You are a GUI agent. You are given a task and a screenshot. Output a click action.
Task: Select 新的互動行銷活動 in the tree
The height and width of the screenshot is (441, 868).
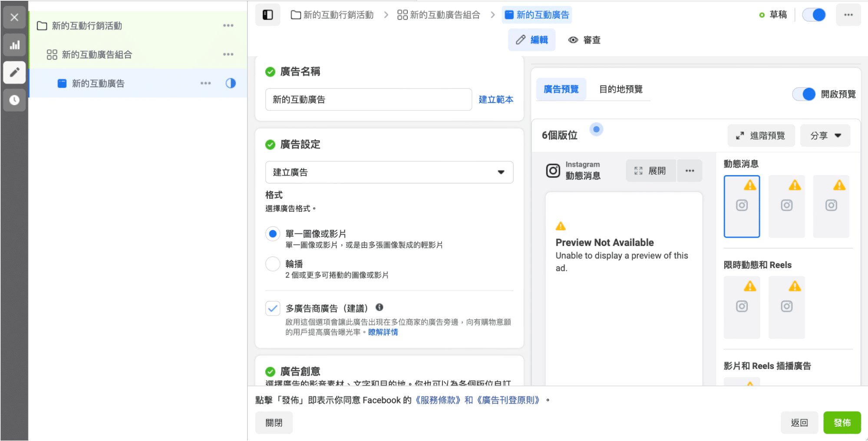tap(87, 26)
